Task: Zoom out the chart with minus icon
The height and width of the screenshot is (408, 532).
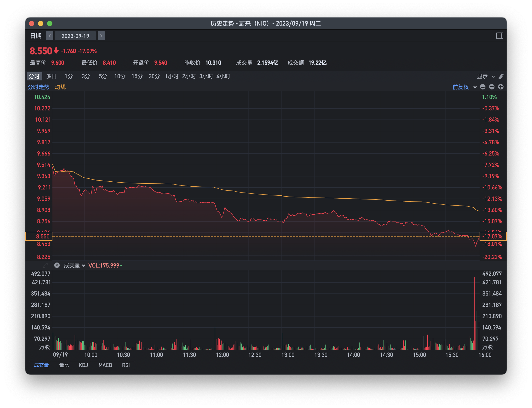Action: click(x=492, y=87)
